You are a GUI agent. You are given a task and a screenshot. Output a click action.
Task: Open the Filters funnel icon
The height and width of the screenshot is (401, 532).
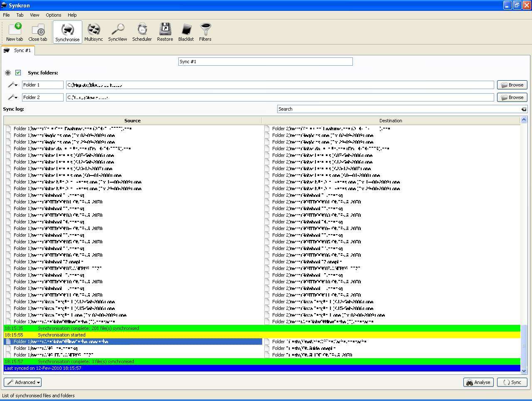pos(205,32)
